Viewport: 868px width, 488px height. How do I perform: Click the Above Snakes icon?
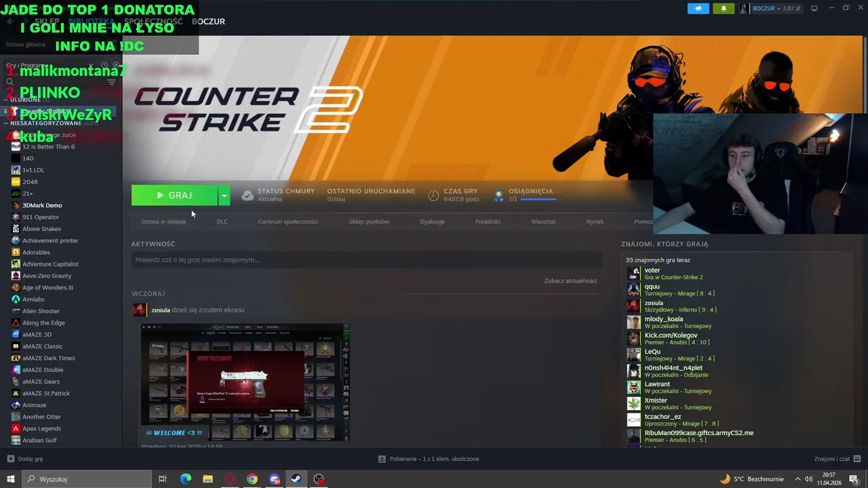pyautogui.click(x=16, y=229)
